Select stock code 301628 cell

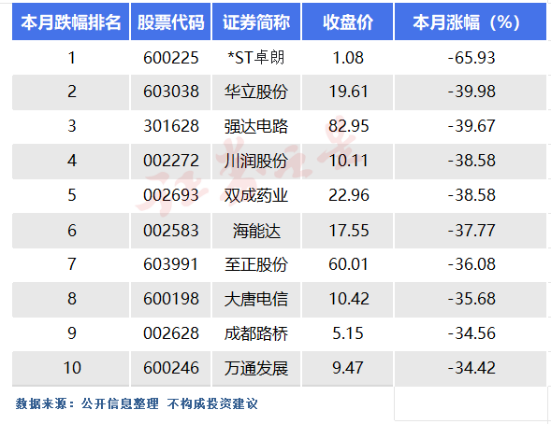pyautogui.click(x=171, y=126)
